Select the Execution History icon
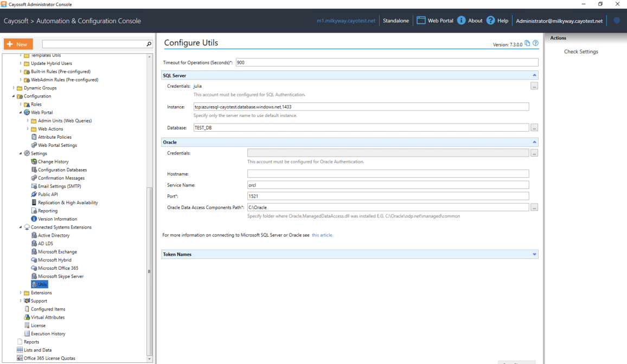This screenshot has height=364, width=627. 27,334
